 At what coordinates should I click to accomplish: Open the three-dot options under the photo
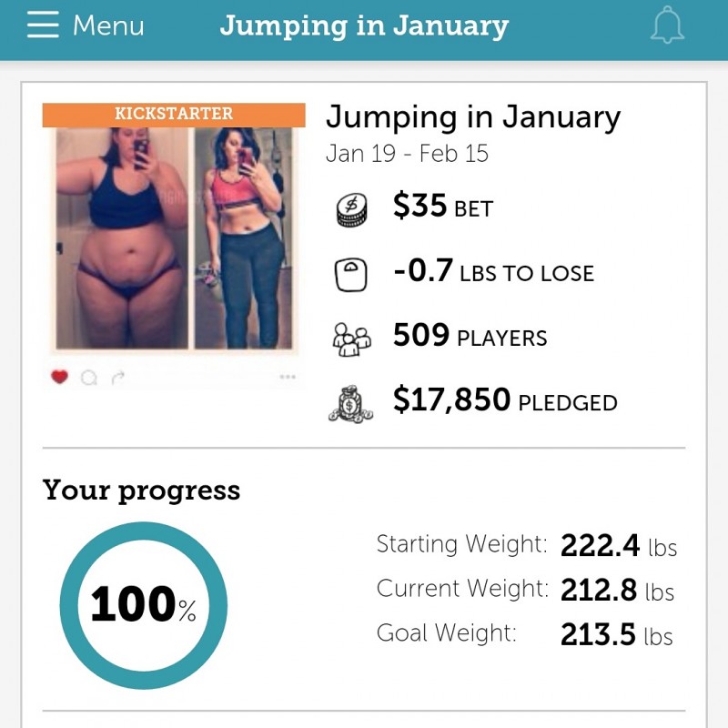288,377
